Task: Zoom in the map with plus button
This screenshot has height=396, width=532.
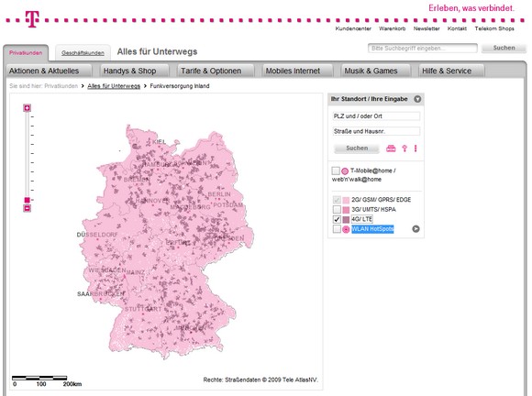Action: click(28, 108)
